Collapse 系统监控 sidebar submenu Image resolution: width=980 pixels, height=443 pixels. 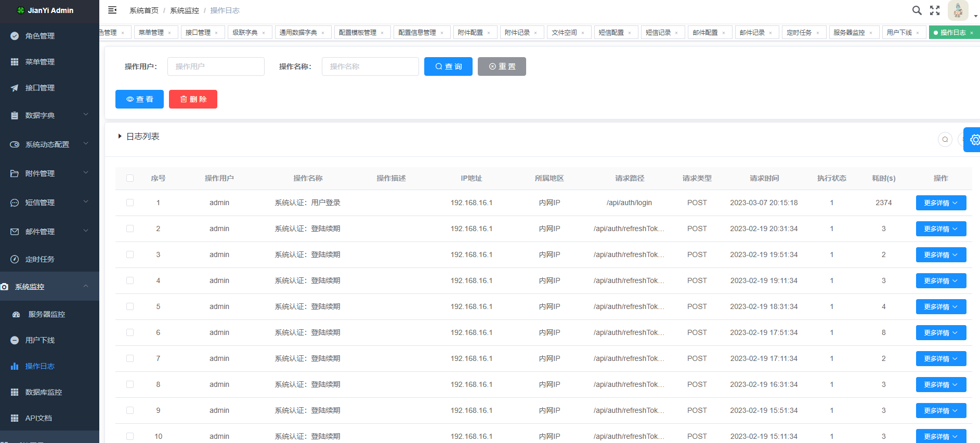49,287
